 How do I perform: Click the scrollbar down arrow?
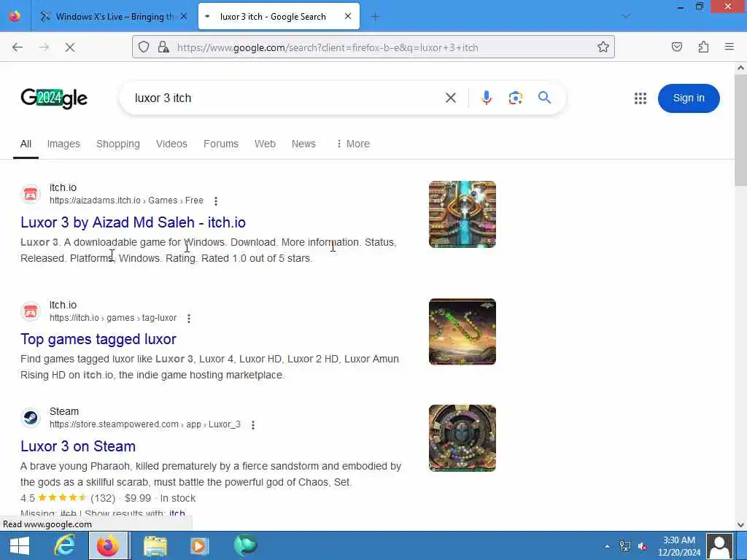pos(740,525)
